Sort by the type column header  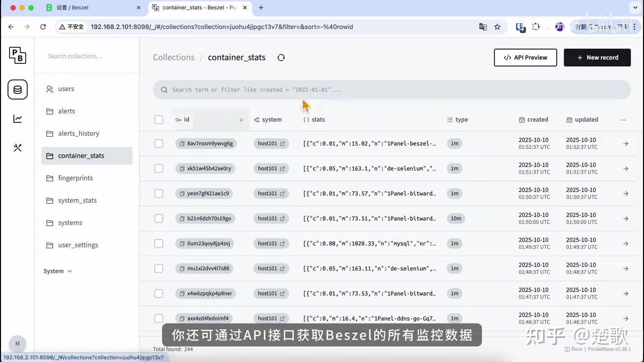[457, 120]
